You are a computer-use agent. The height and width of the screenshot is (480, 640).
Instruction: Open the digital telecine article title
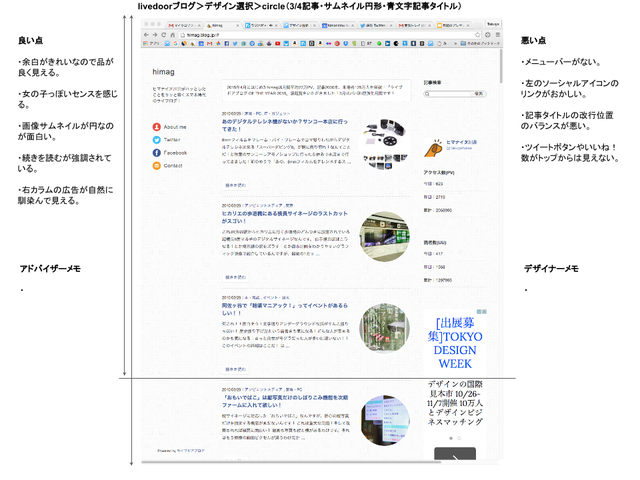pos(285,125)
